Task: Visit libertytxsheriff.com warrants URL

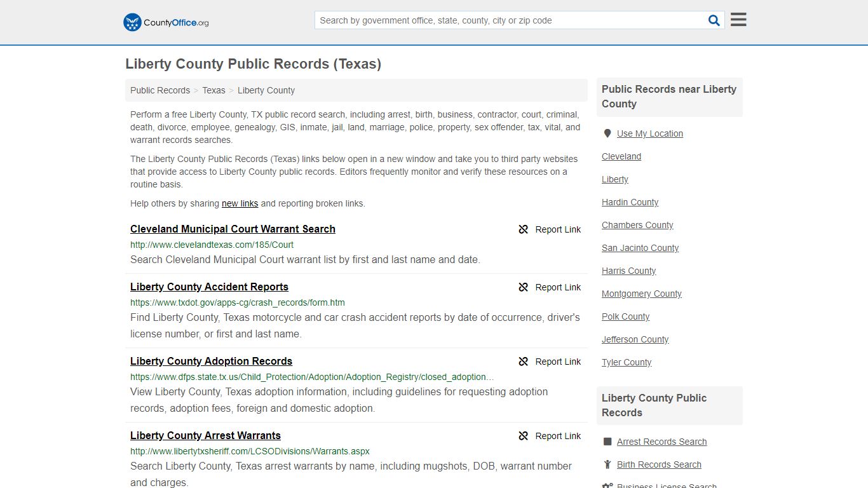Action: 250,451
